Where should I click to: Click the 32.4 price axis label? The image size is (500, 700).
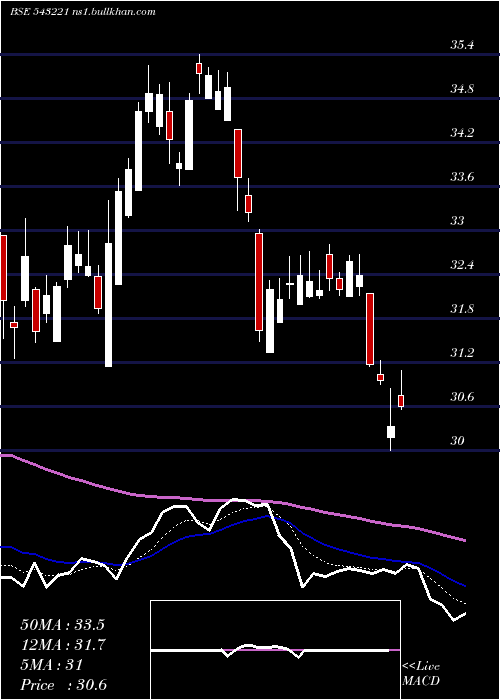462,265
